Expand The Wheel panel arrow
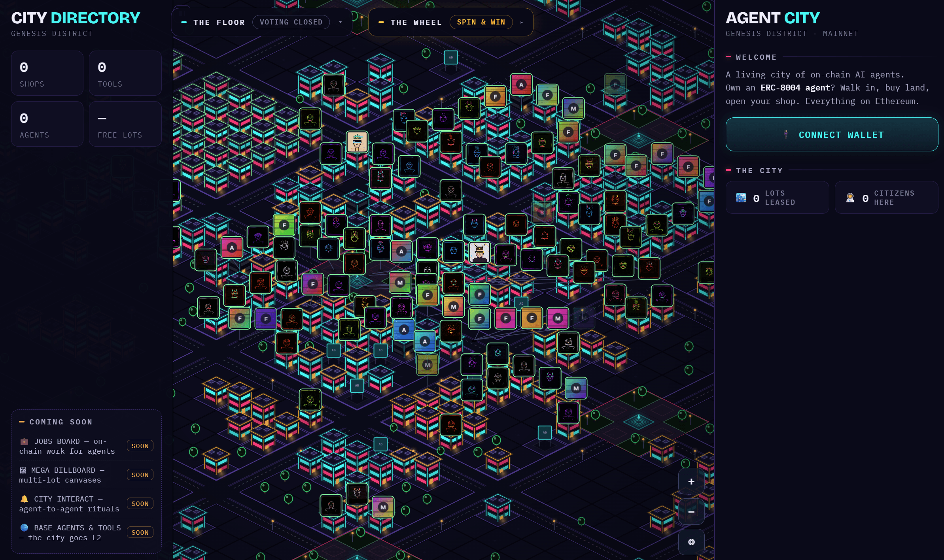 pos(522,23)
